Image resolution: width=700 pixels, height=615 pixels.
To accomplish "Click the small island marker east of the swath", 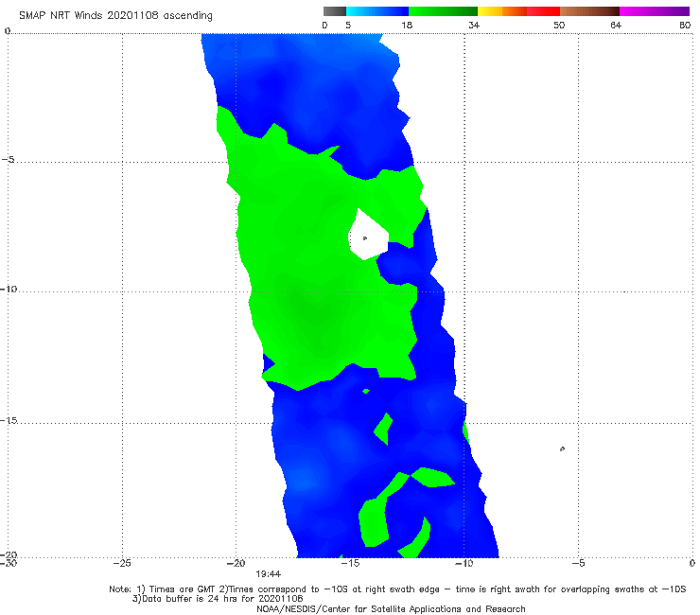I will 563,448.
